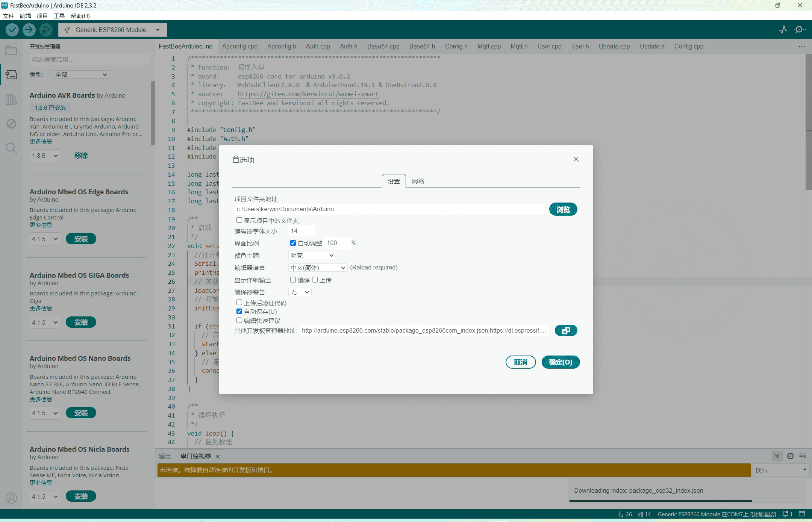The image size is (812, 522).
Task: Close the 首选项 dialog with X
Action: tap(576, 159)
